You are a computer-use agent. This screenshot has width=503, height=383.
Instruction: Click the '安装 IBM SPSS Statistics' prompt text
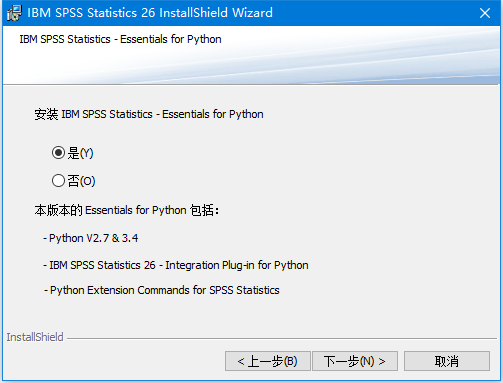click(x=149, y=114)
